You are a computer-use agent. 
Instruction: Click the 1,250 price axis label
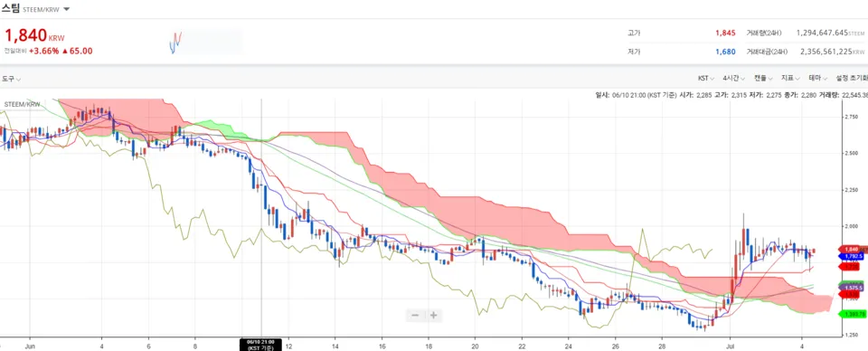(x=852, y=336)
